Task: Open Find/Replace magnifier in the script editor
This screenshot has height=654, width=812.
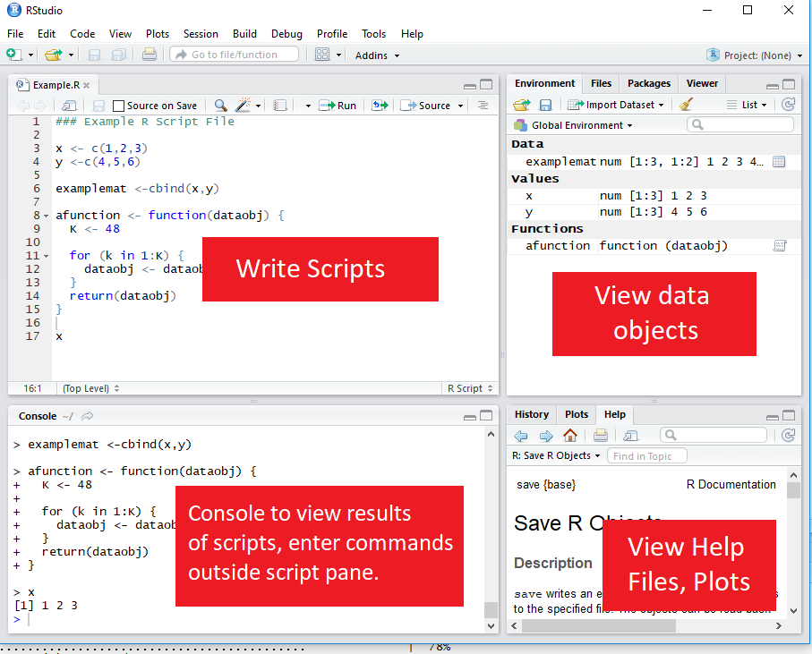Action: pos(220,106)
